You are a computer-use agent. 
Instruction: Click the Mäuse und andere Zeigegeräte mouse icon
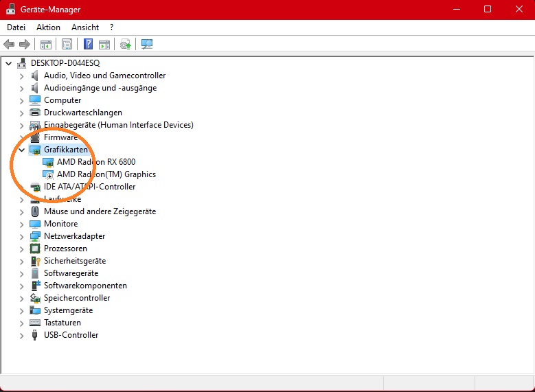[x=35, y=211]
